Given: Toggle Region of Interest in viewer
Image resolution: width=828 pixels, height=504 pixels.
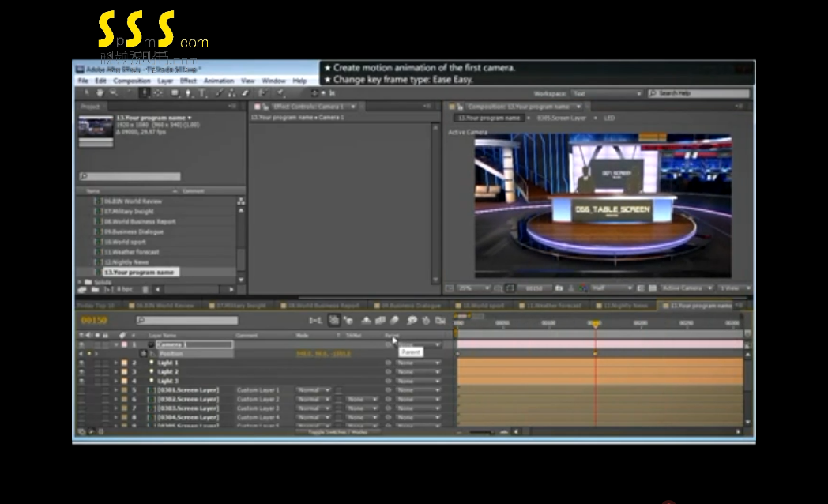Looking at the screenshot, I should point(640,288).
